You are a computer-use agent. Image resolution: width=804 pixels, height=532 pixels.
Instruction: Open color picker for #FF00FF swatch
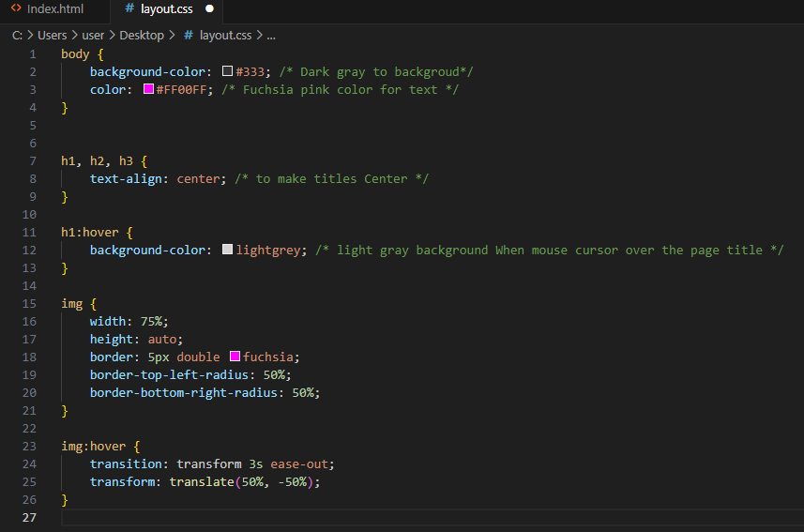coord(148,89)
